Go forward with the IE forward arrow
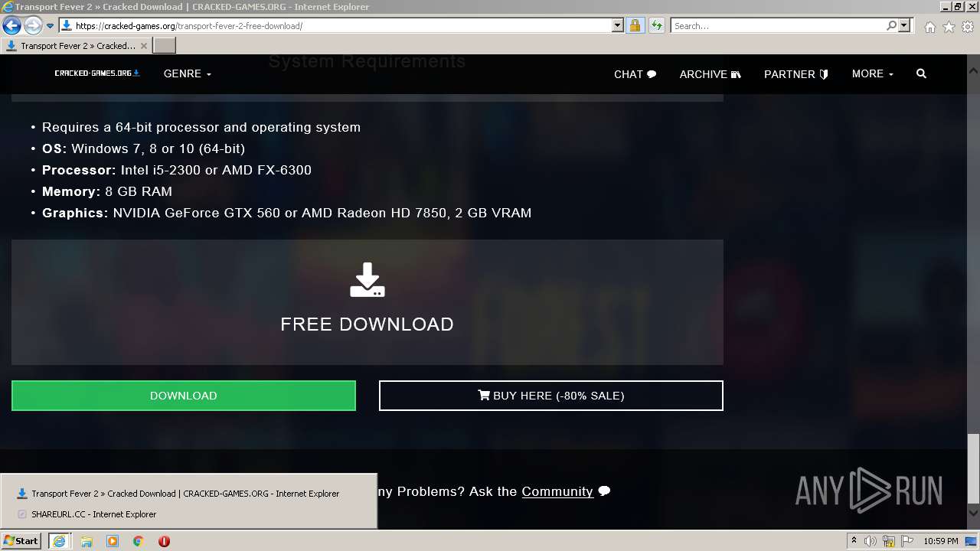This screenshot has width=980, height=551. 33,26
